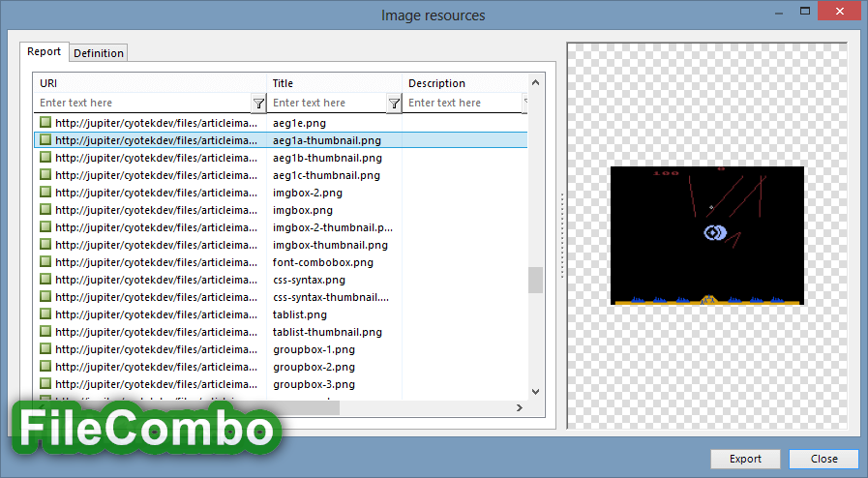Viewport: 868px width, 478px height.
Task: Select the aeg1b-thumbnail.png row
Action: tap(281, 158)
